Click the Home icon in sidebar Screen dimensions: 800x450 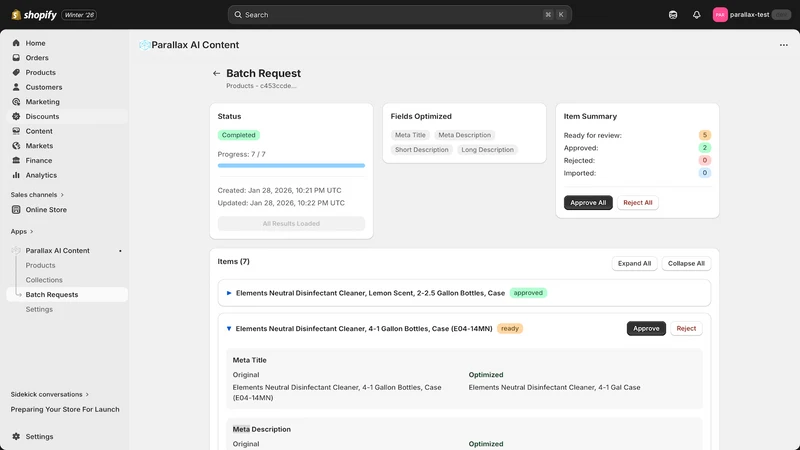pos(16,43)
